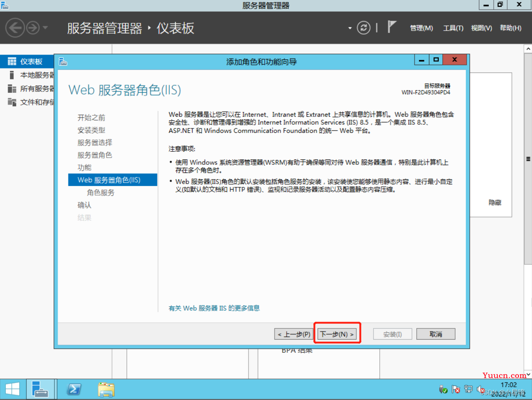Open the navigation history dropdown arrow
This screenshot has width=532, height=400.
pos(45,28)
